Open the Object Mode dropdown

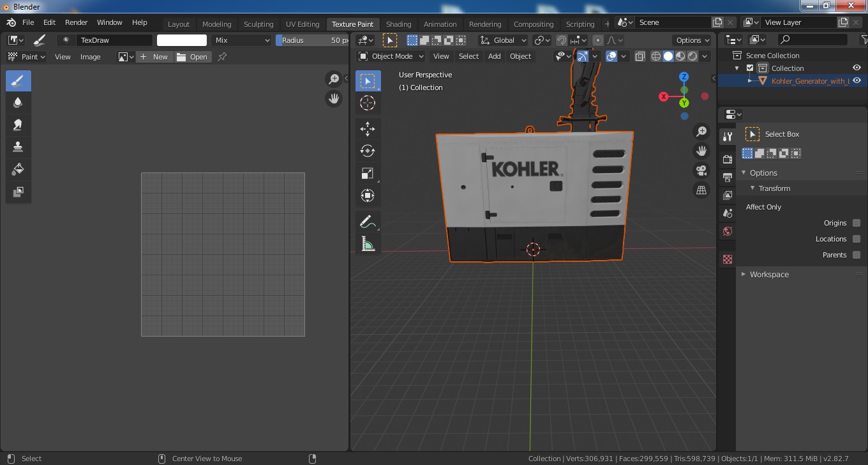(x=391, y=56)
